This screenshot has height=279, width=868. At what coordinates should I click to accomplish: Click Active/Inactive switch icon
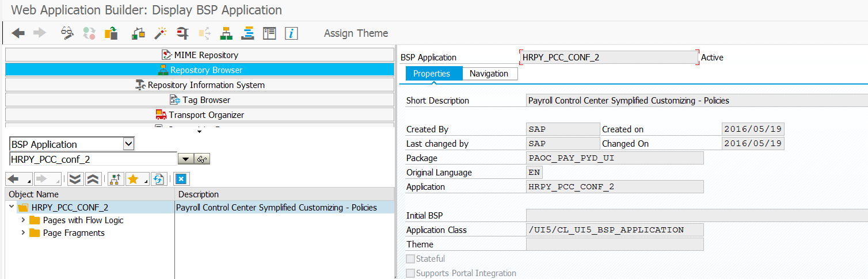[x=89, y=33]
